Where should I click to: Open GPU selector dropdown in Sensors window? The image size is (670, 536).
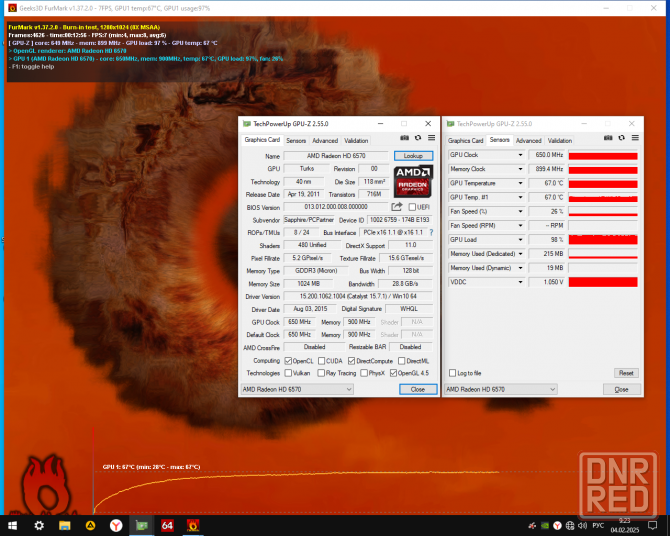(501, 389)
